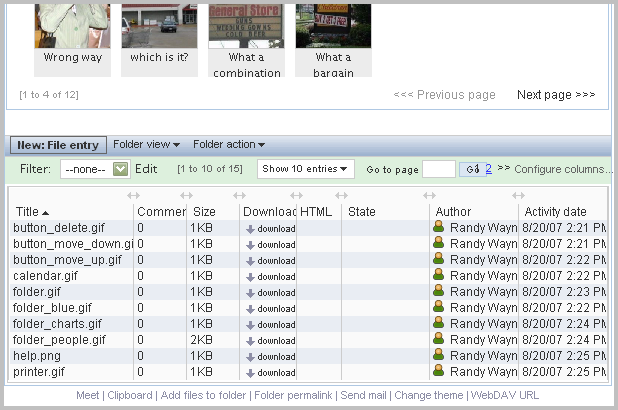The width and height of the screenshot is (618, 410).
Task: Open Configure columns link
Action: tap(563, 169)
